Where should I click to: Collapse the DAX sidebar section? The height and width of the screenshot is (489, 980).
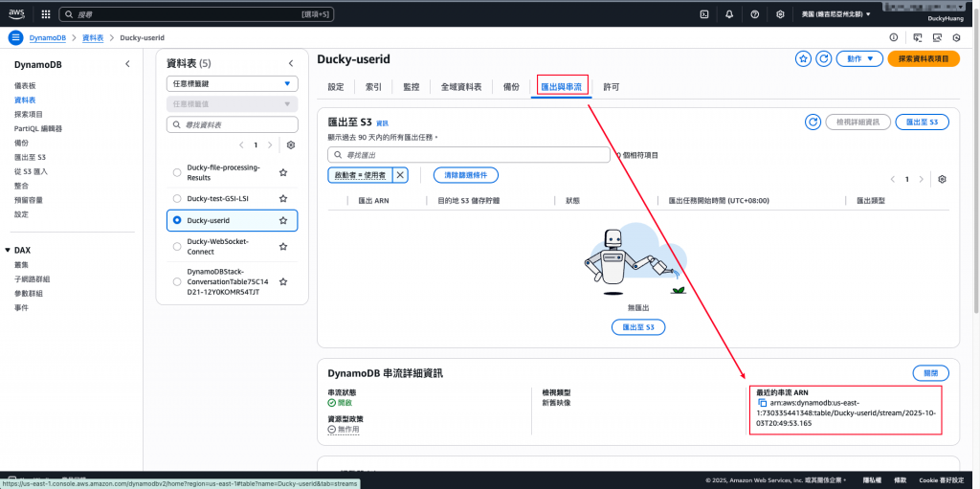8,250
